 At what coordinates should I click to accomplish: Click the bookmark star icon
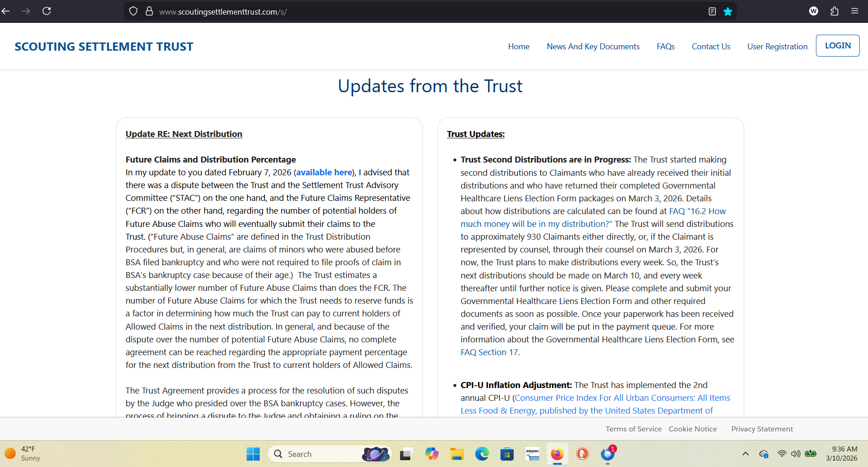[x=728, y=11]
